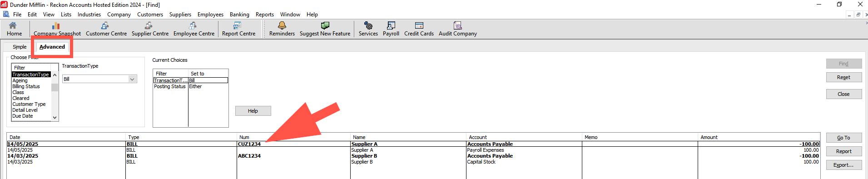Select Cleared filter in list

[21, 98]
